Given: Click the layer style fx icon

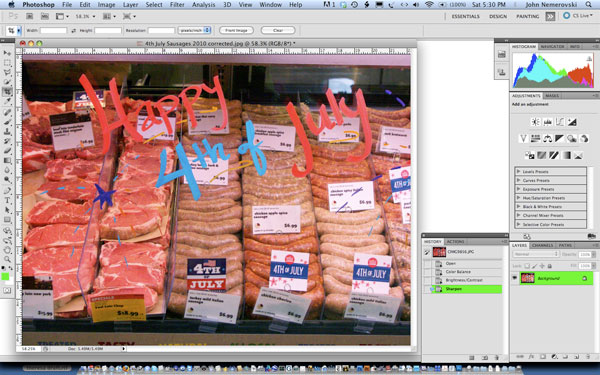Looking at the screenshot, I should coord(531,357).
